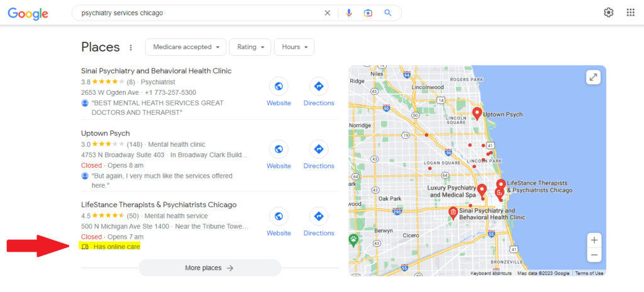Viewport: 644px width, 292px height.
Task: Click LifeStance 4.5 star rating
Action: click(109, 216)
